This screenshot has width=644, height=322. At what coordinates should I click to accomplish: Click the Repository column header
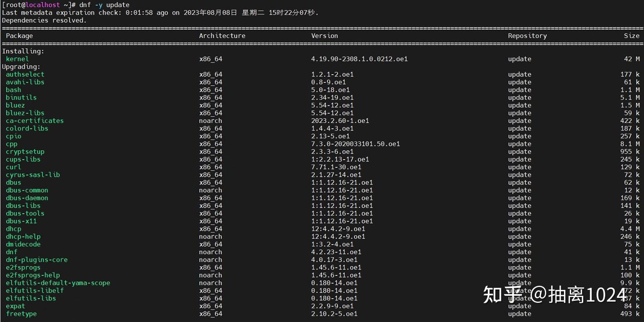[x=527, y=36]
